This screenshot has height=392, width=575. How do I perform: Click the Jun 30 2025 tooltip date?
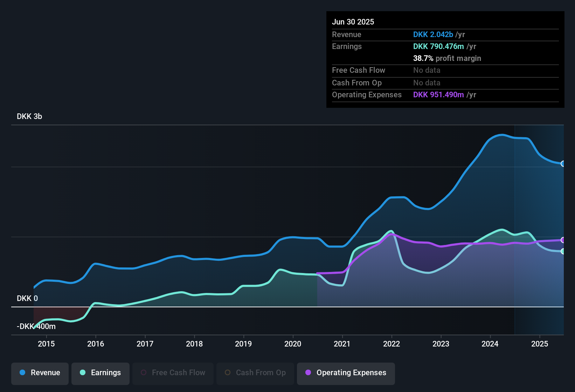pos(353,22)
